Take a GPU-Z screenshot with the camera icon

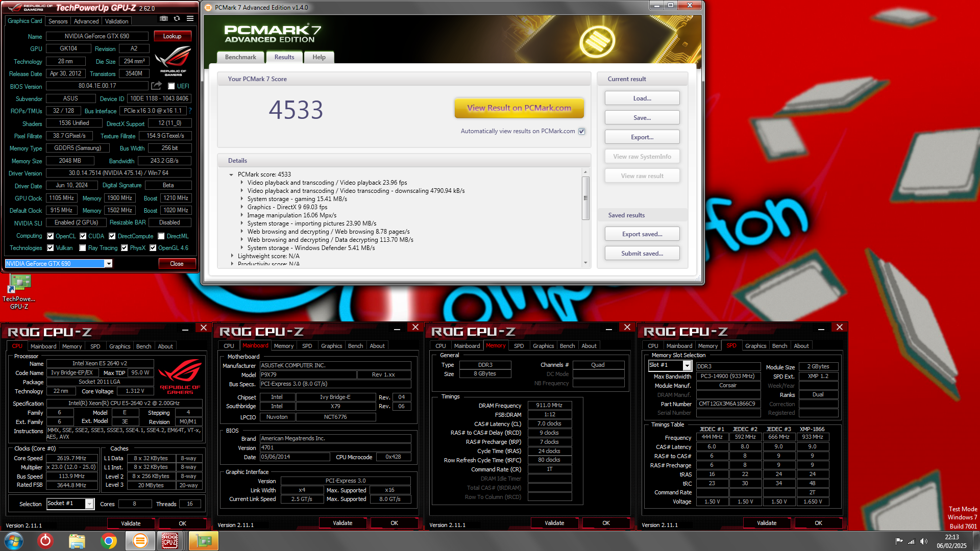pos(163,18)
